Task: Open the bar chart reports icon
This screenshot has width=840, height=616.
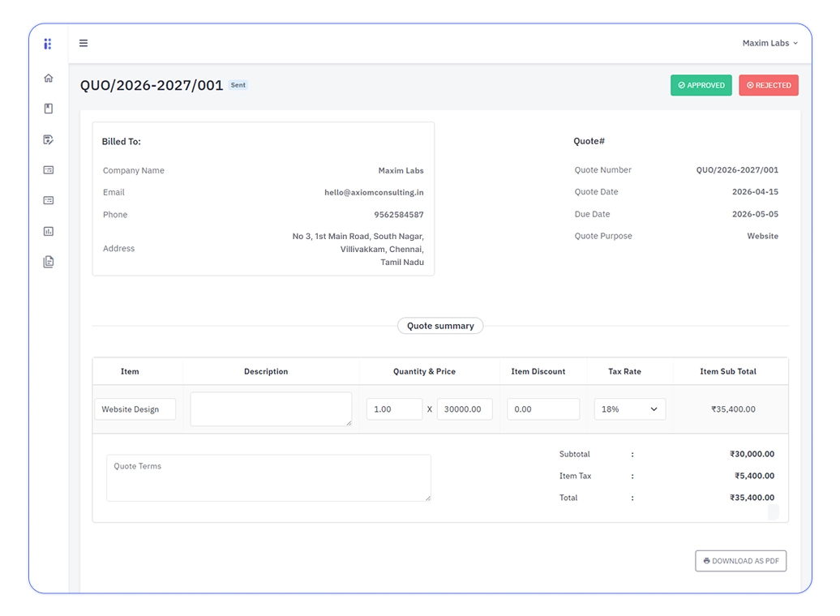Action: [x=48, y=231]
